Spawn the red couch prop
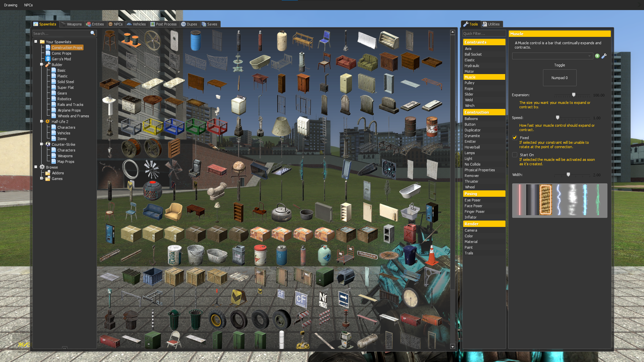 pos(345,62)
